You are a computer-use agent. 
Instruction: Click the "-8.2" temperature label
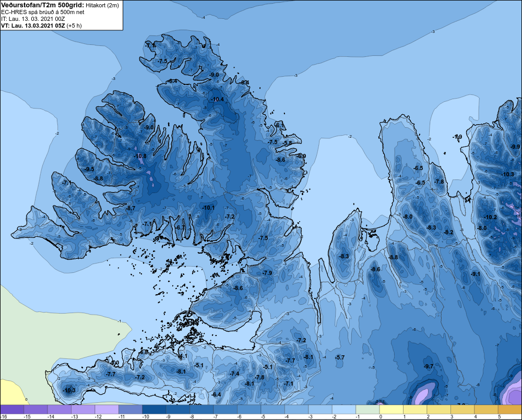(448, 232)
